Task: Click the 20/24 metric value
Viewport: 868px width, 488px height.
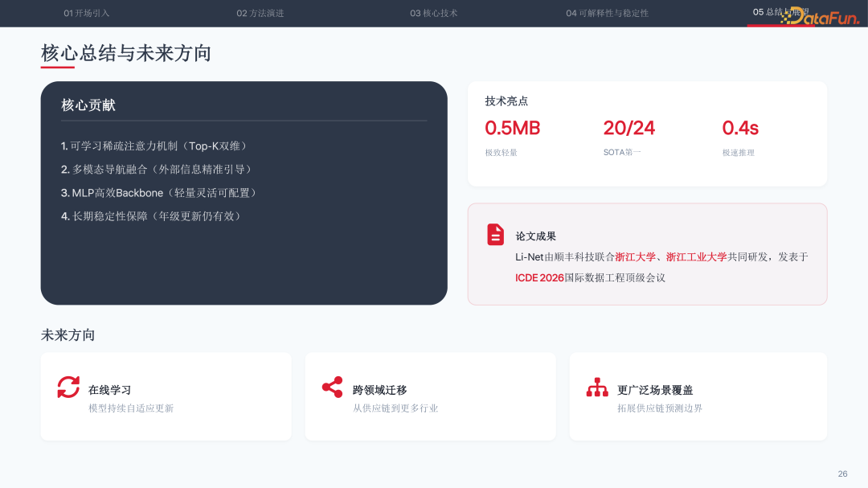Action: (628, 128)
